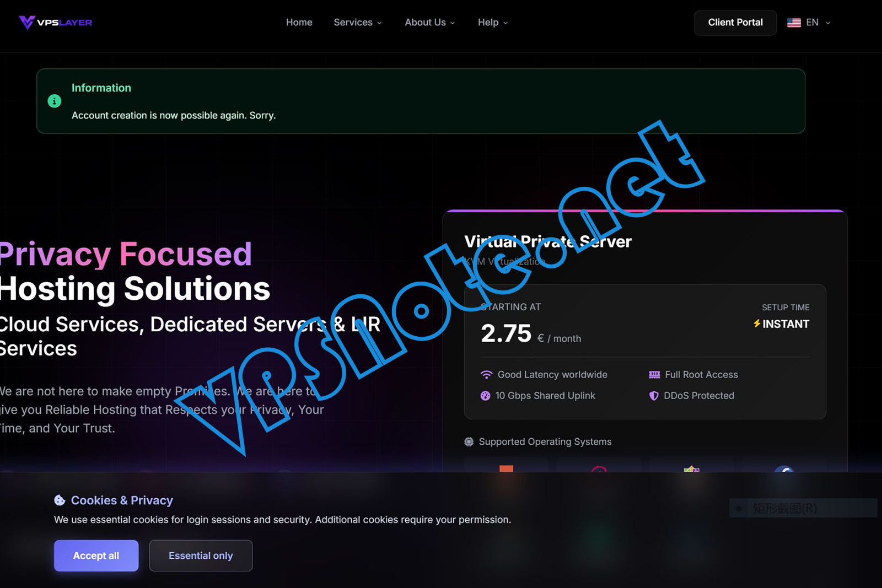The width and height of the screenshot is (882, 588).
Task: Choose Essential only cookies
Action: pos(201,555)
